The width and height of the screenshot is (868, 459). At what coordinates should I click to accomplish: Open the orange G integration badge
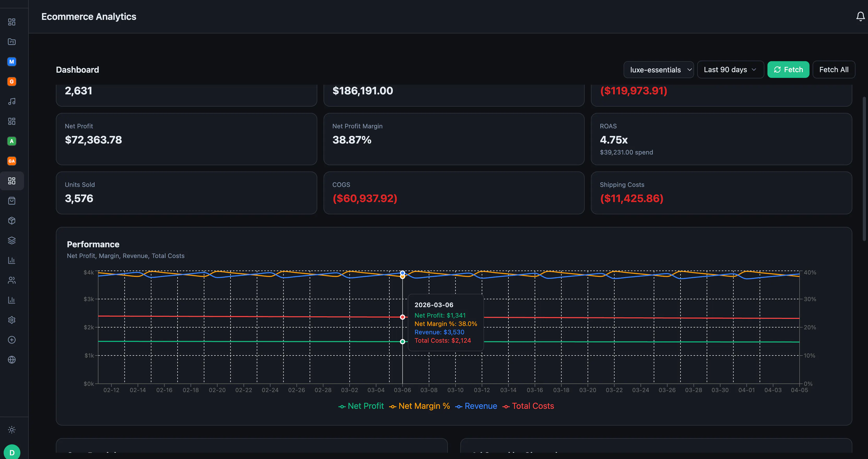12,82
